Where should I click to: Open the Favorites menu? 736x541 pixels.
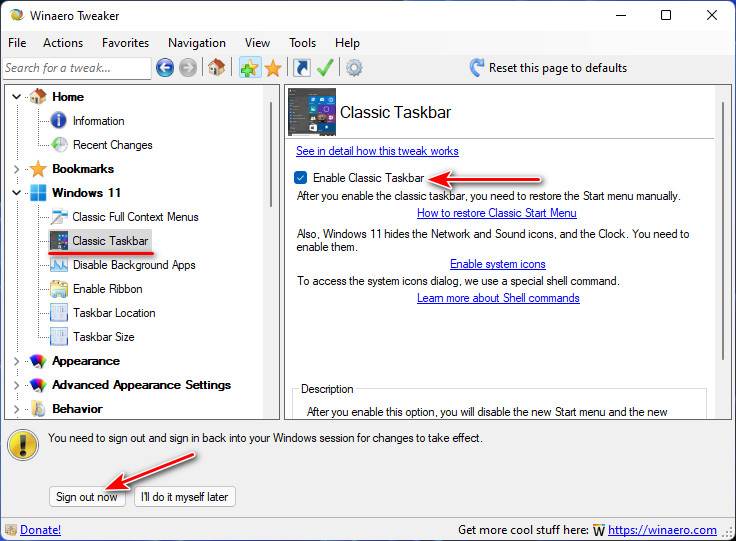click(x=125, y=43)
